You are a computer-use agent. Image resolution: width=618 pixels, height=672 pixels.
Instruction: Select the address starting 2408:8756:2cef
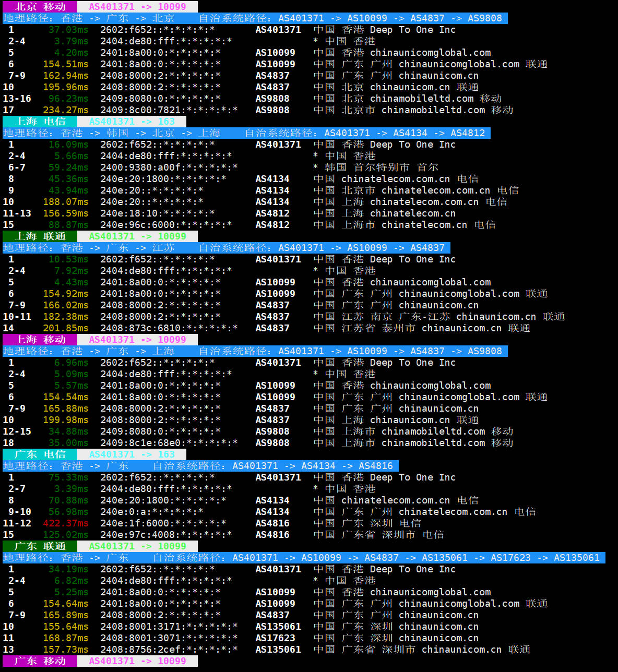click(169, 650)
